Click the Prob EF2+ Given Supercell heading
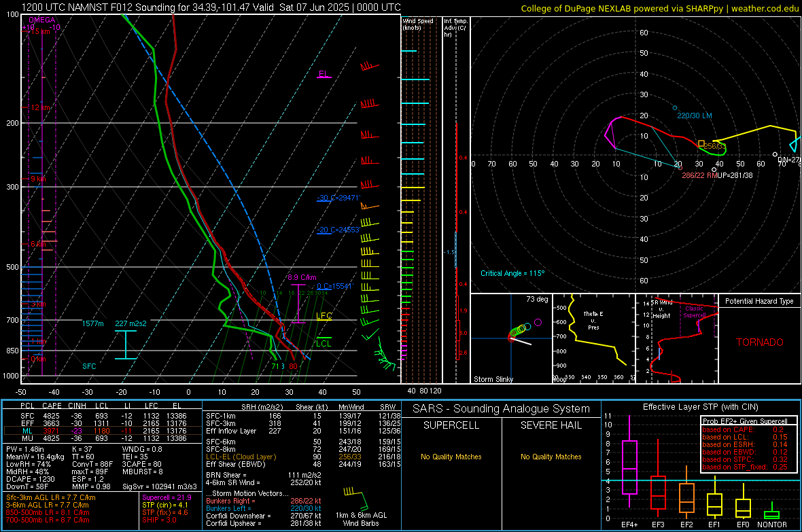The height and width of the screenshot is (532, 802). click(745, 421)
